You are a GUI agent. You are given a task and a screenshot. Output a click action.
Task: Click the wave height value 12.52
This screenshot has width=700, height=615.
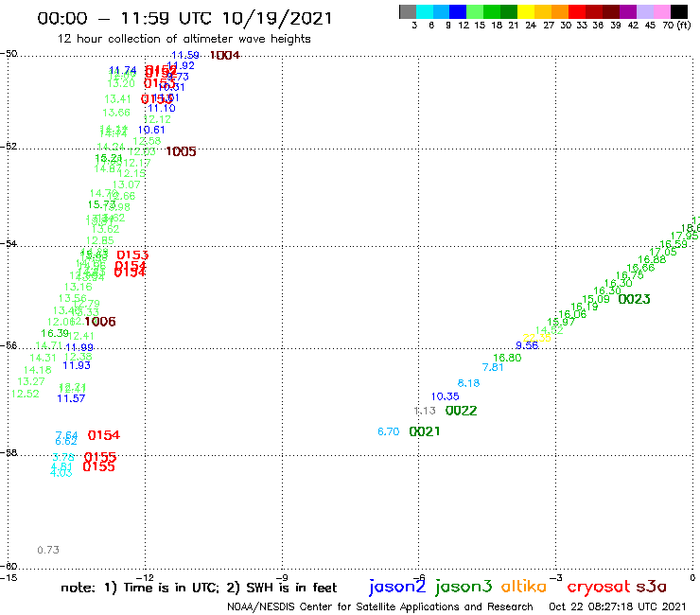tap(25, 394)
